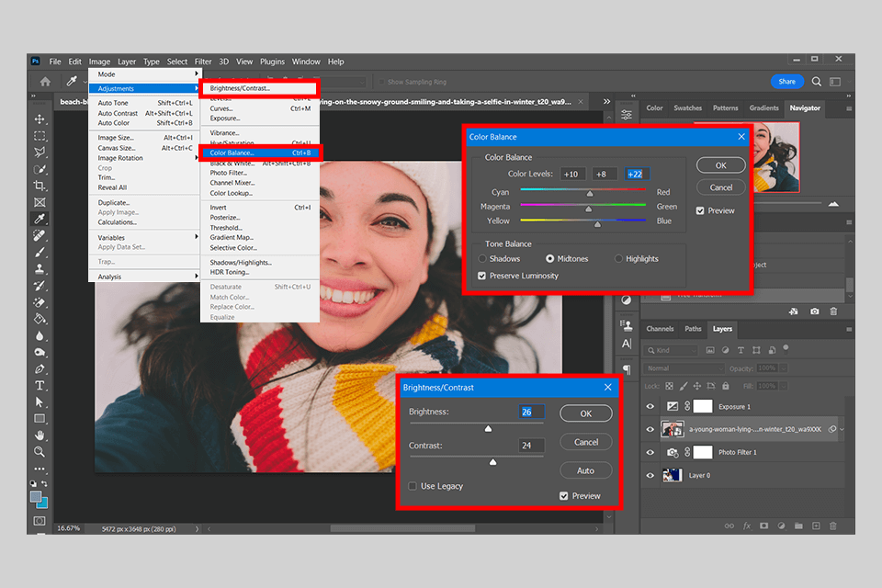Screen dimensions: 882x588
Task: Select the Path Selection tool
Action: point(40,402)
